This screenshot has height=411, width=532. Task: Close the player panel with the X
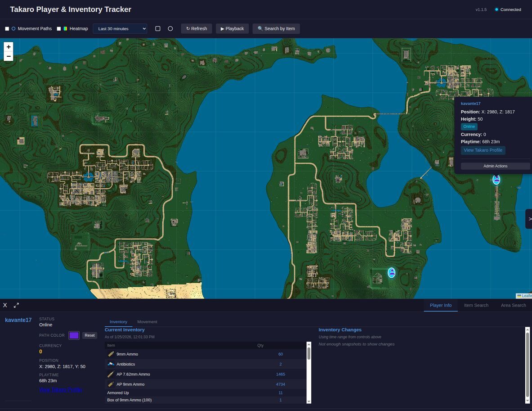pos(5,305)
